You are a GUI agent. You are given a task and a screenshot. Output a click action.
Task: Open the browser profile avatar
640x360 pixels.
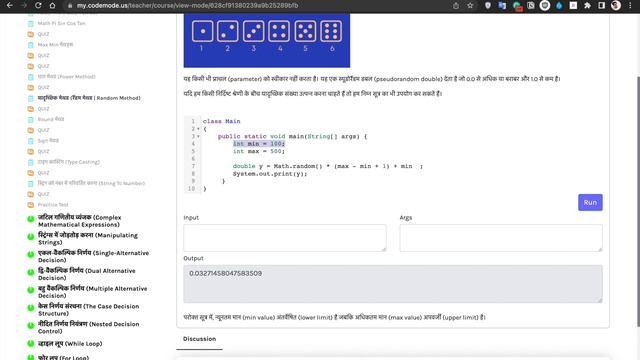[x=616, y=5]
